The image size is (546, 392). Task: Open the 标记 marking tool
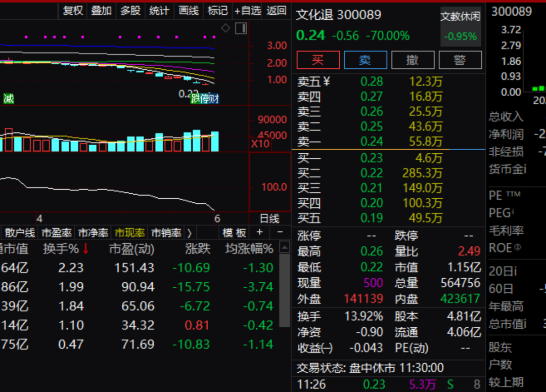[217, 11]
